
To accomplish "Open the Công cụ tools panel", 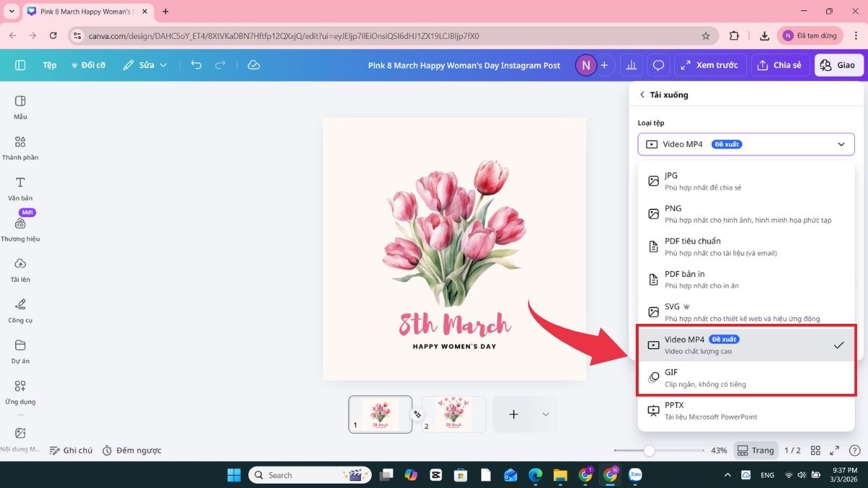I will click(x=20, y=310).
